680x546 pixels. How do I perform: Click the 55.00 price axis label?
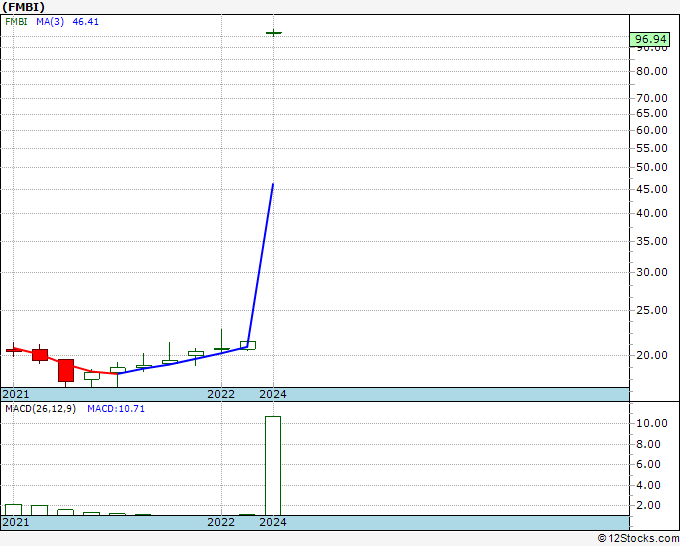(x=652, y=148)
